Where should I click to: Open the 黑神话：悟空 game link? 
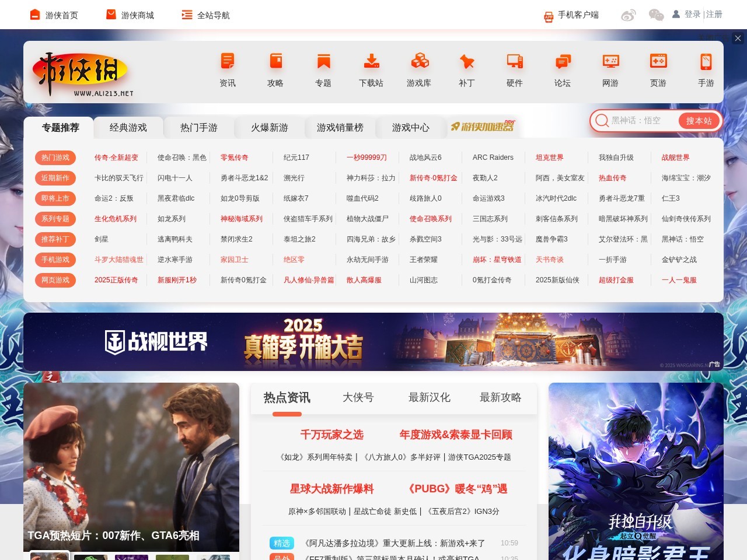(x=682, y=239)
